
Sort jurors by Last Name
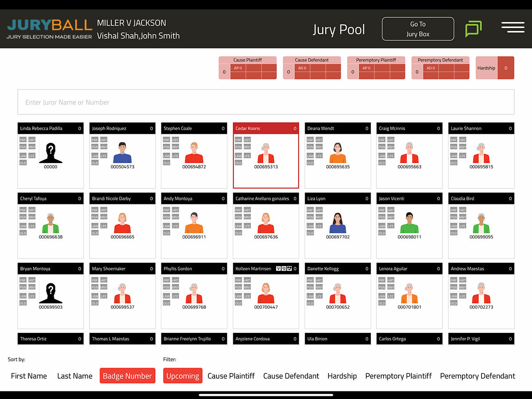75,376
